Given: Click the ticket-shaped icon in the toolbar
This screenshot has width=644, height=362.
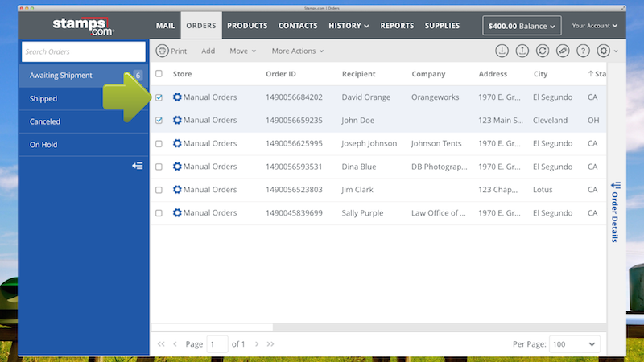Looking at the screenshot, I should (x=563, y=51).
